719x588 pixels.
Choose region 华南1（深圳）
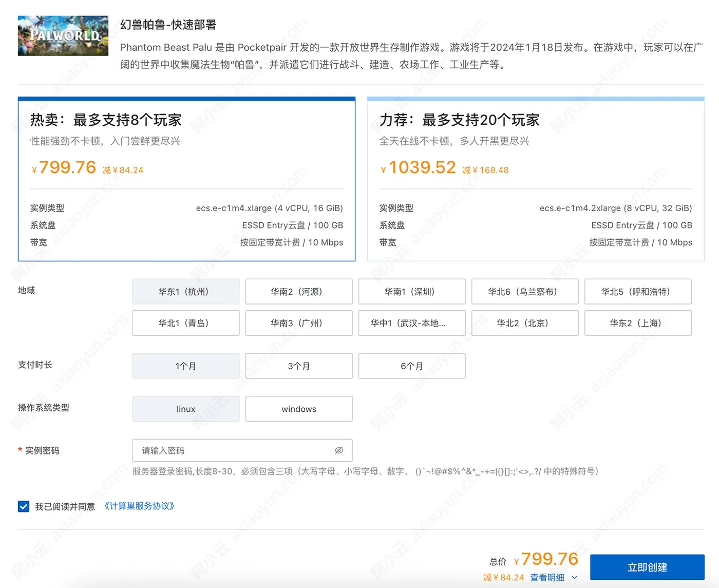(412, 292)
